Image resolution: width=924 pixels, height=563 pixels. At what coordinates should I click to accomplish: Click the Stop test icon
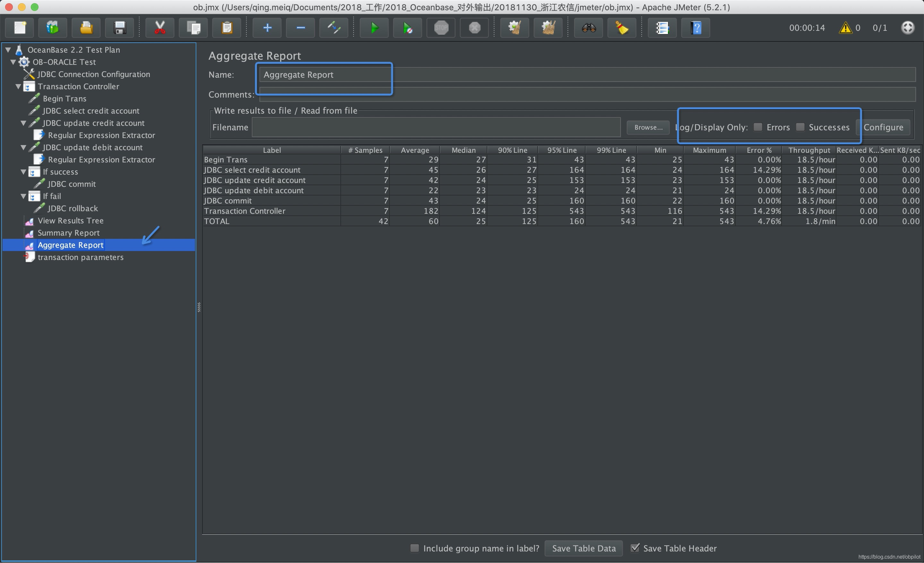[x=441, y=28]
